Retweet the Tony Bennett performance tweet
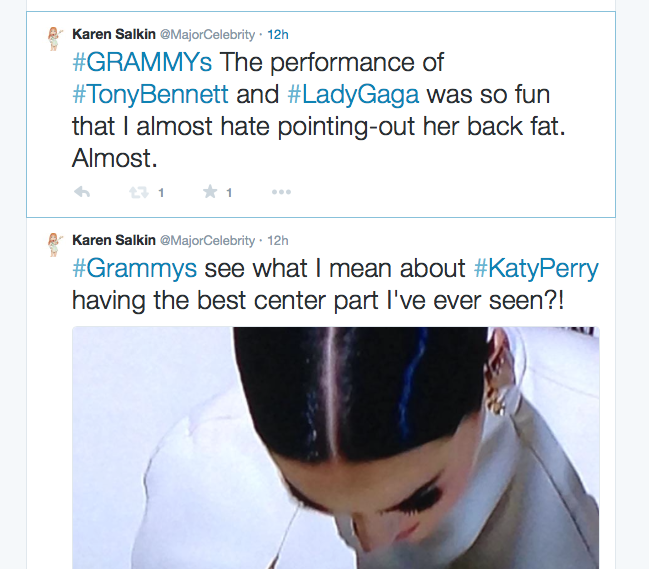The height and width of the screenshot is (569, 649). tap(139, 192)
